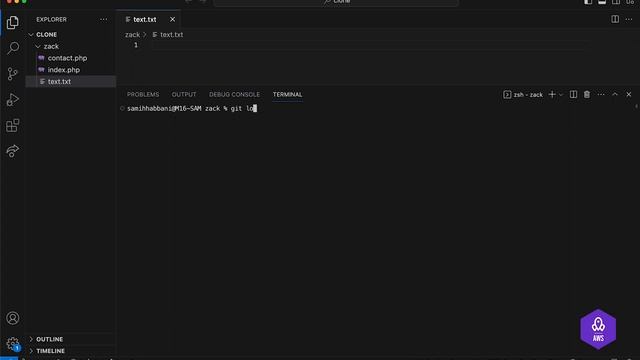Screen dimensions: 640x360
Task: Create a new terminal with plus icon
Action: click(552, 95)
